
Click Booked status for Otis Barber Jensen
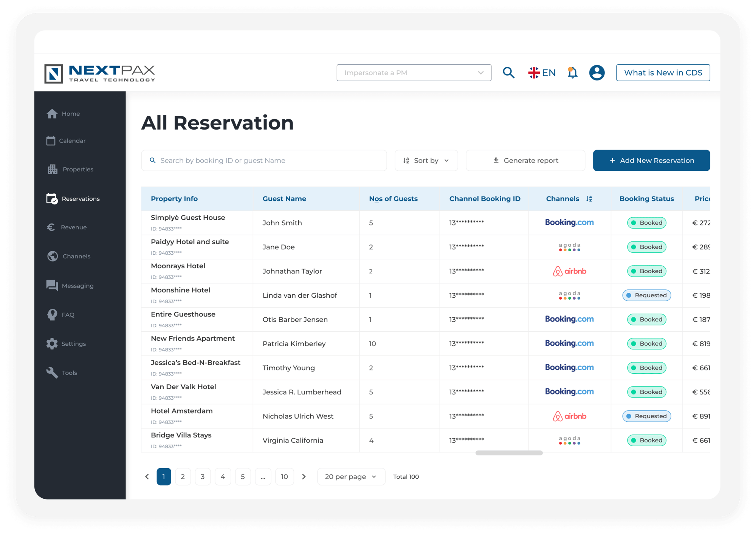point(646,319)
